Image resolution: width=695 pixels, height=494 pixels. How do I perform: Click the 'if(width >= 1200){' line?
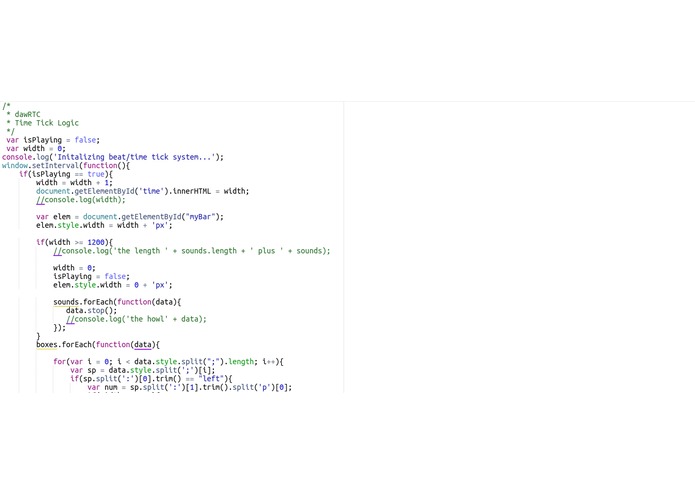74,242
